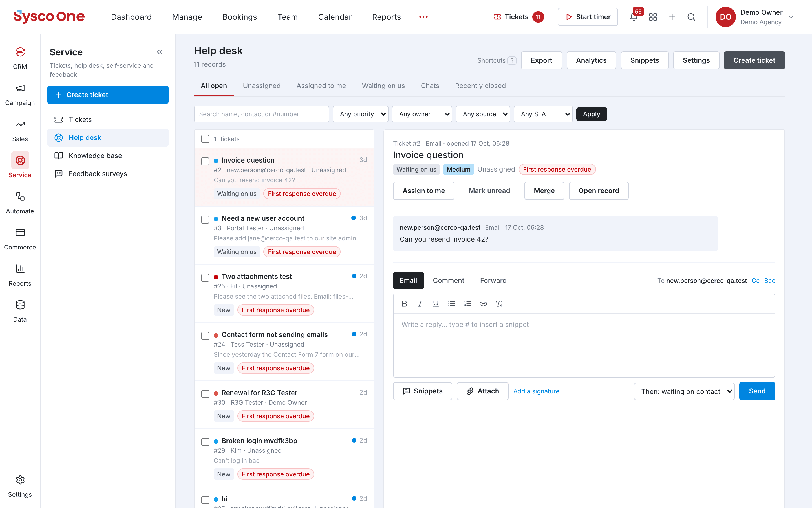Viewport: 812px width, 508px height.
Task: Select the Comment reply tab
Action: click(448, 281)
